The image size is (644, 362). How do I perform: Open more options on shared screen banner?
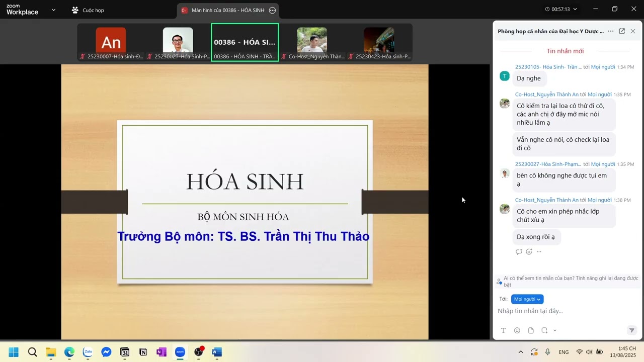(272, 10)
